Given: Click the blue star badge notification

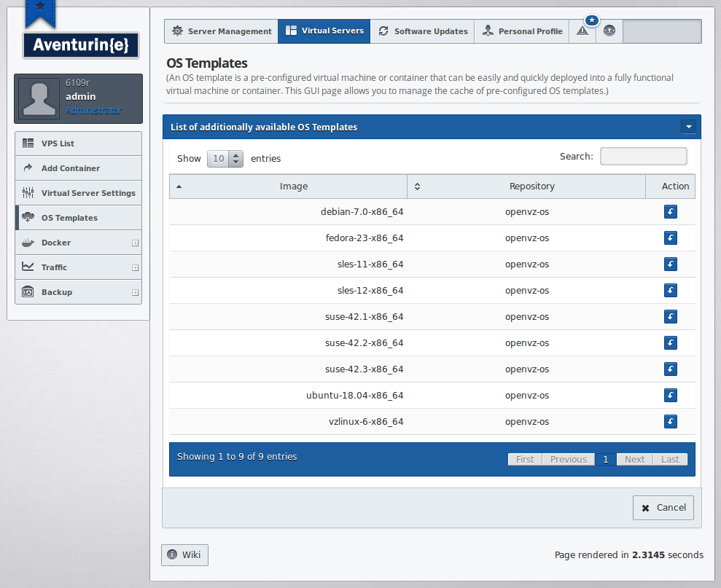Looking at the screenshot, I should click(592, 20).
